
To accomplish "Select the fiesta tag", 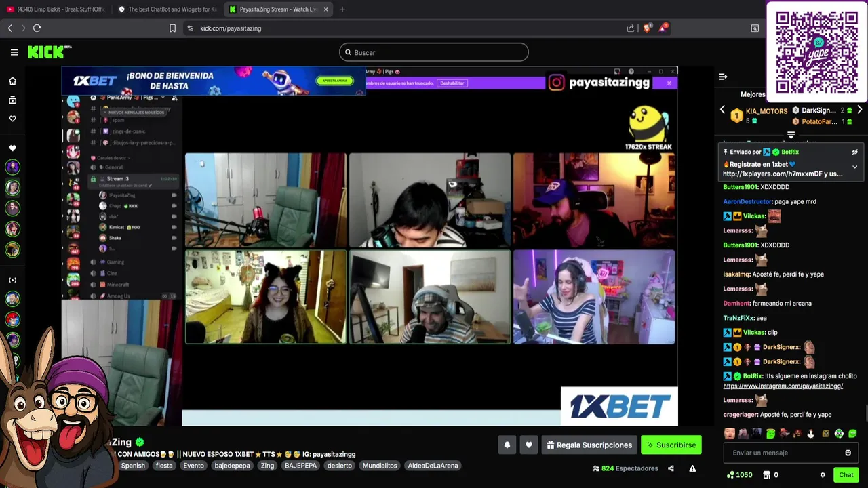I will point(164,466).
